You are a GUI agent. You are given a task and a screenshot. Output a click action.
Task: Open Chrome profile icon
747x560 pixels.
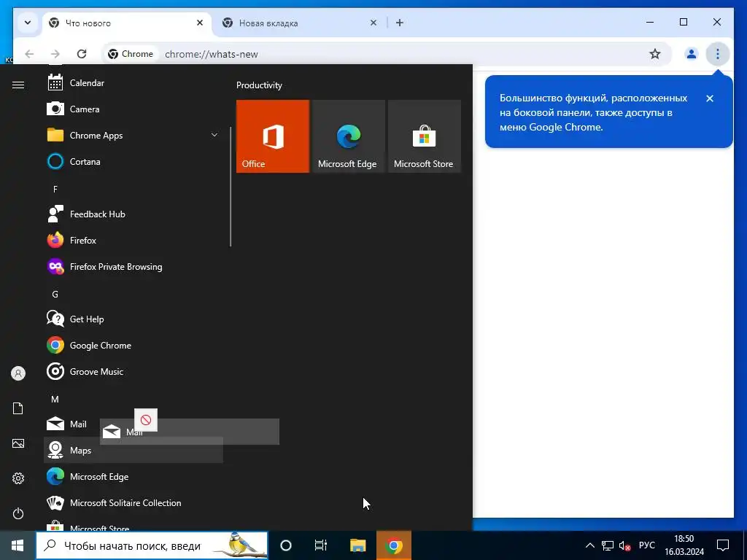point(692,54)
